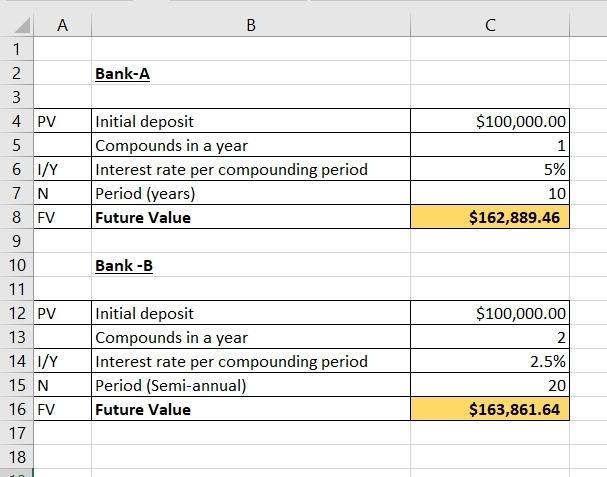Select column B header
Image resolution: width=607 pixels, height=477 pixels.
(251, 26)
